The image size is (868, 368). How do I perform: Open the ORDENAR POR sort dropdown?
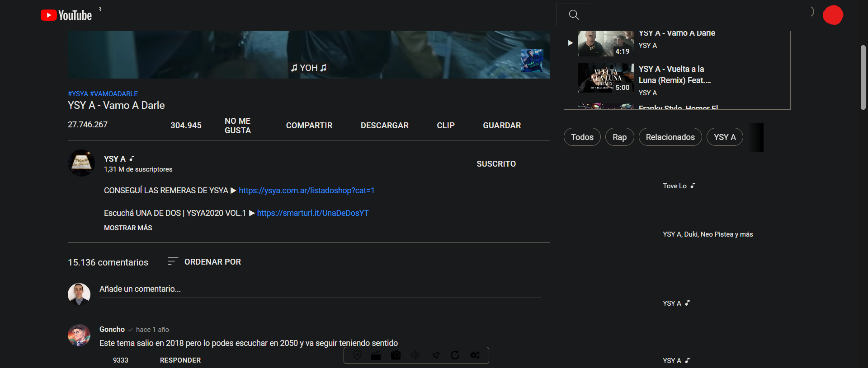tap(212, 262)
